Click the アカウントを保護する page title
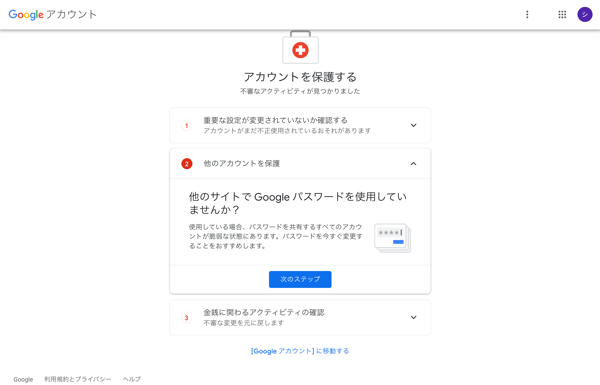This screenshot has height=385, width=600. coord(300,77)
